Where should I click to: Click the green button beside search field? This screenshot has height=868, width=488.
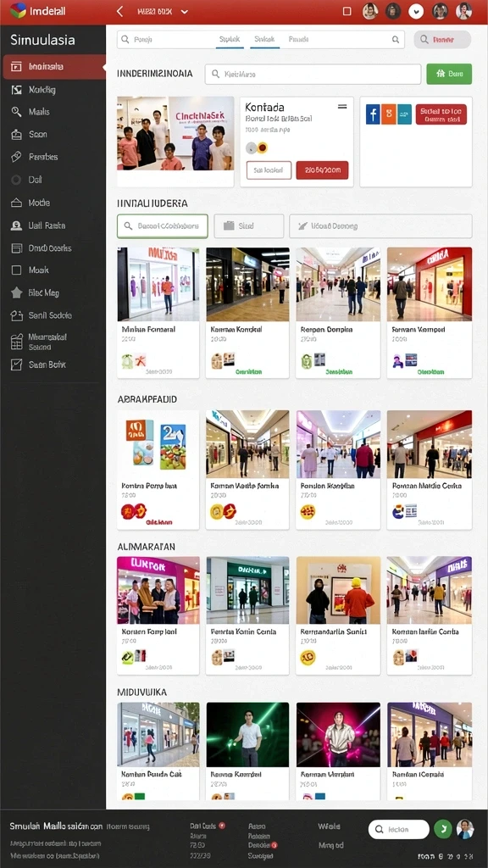(x=449, y=74)
